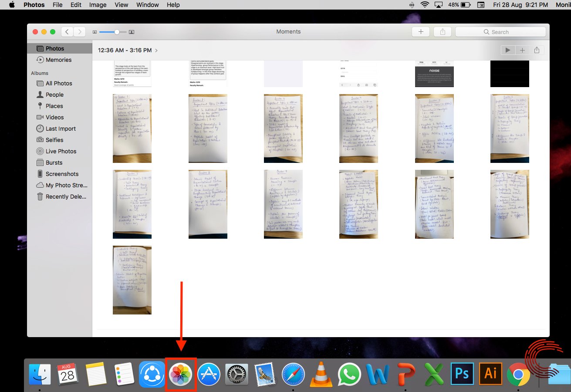Click the battery 48% indicator

tap(459, 5)
